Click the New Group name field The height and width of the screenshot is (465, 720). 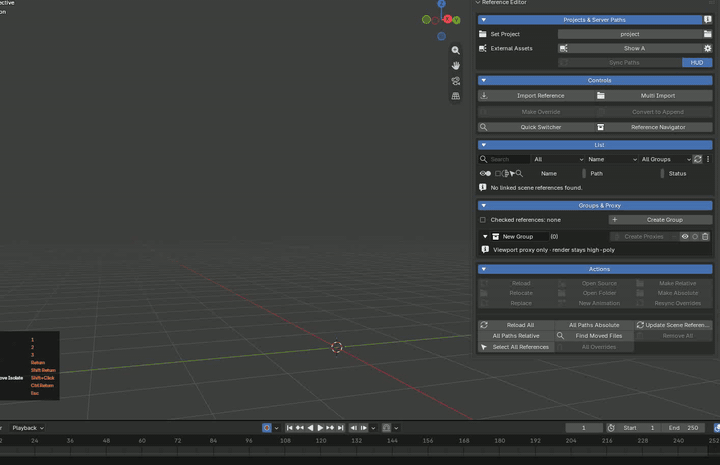click(520, 236)
